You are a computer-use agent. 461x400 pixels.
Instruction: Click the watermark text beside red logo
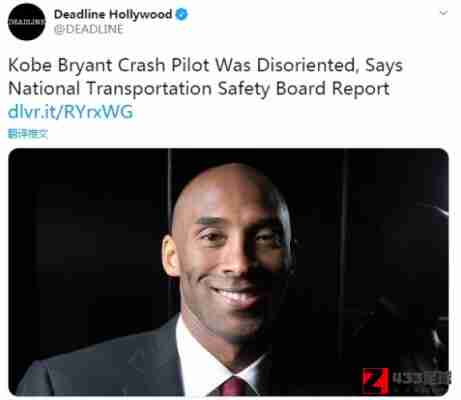(421, 378)
